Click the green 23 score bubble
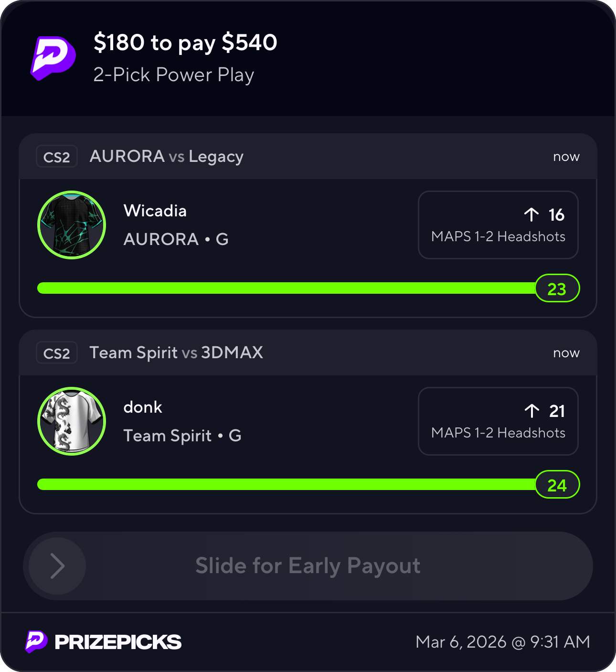The image size is (616, 672). [557, 288]
